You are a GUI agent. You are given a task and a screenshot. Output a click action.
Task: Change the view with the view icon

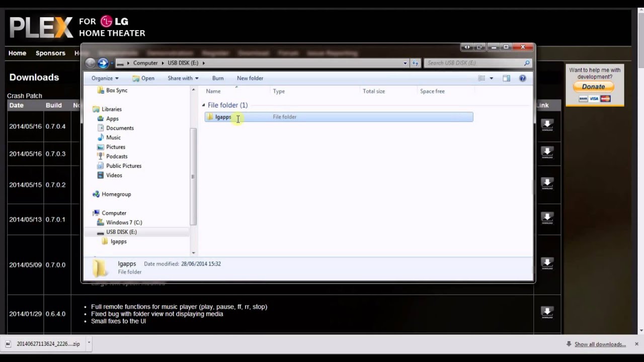pos(481,78)
